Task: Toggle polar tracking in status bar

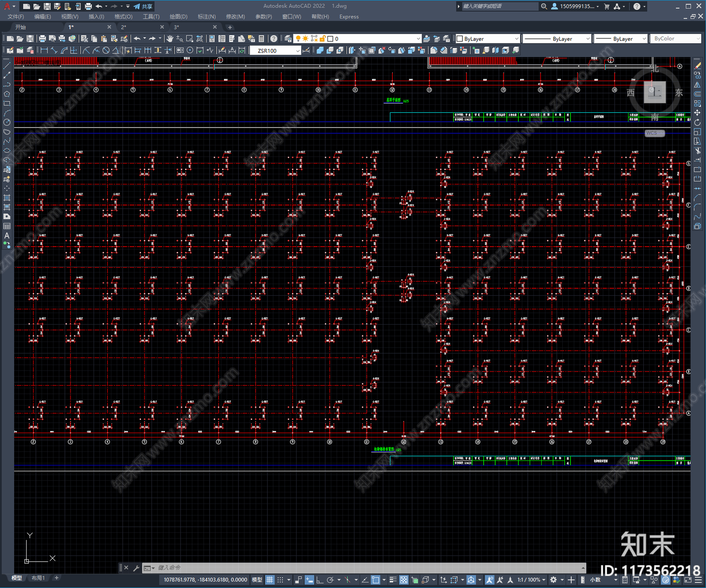Action: click(330, 580)
